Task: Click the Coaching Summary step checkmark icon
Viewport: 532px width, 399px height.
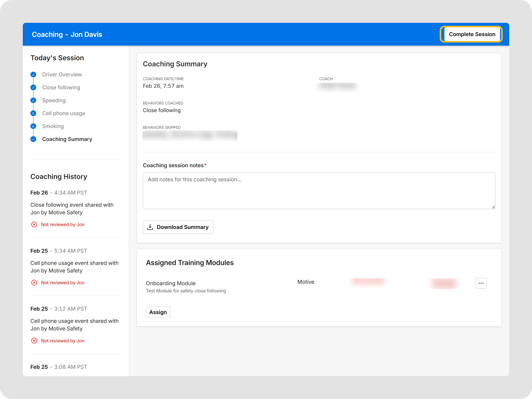Action: tap(33, 139)
